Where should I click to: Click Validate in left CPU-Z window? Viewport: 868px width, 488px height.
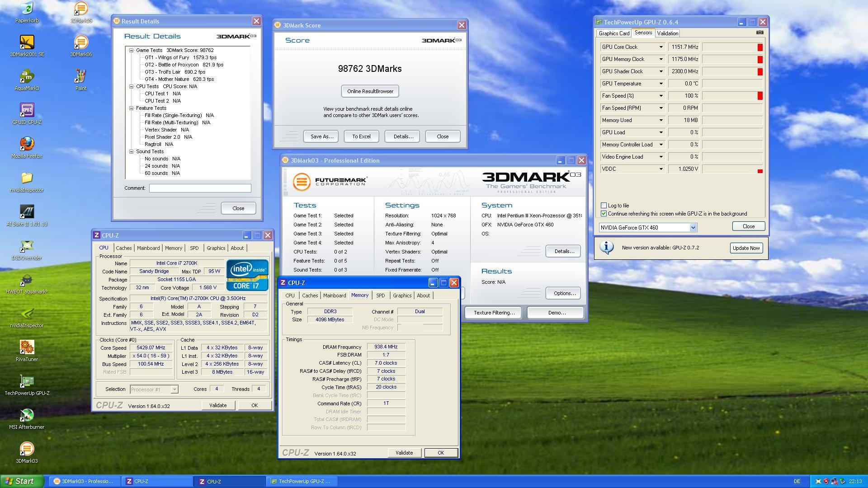pos(218,405)
